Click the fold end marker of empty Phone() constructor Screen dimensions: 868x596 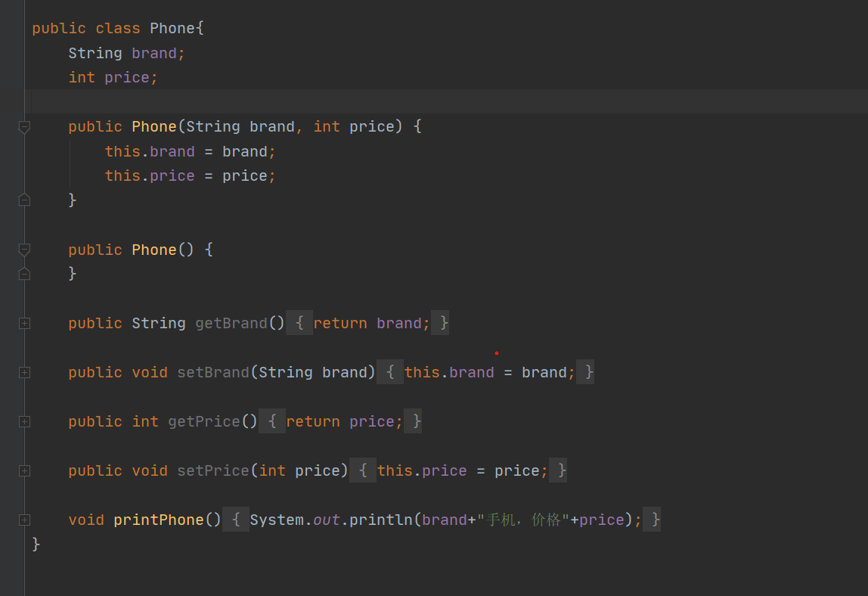[x=24, y=274]
